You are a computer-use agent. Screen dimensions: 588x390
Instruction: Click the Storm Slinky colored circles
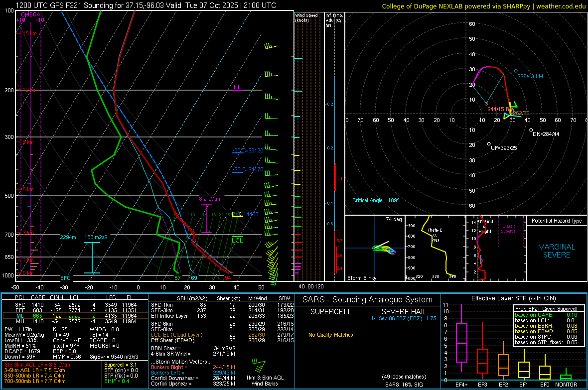coord(384,250)
